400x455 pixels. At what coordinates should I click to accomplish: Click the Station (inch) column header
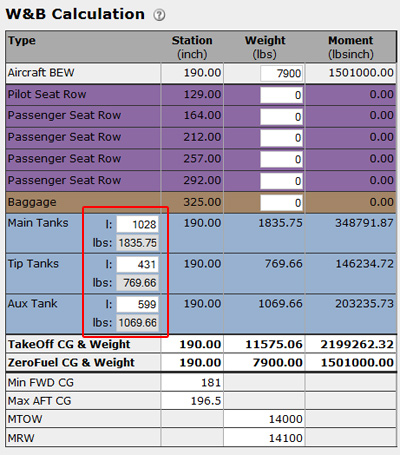[192, 47]
